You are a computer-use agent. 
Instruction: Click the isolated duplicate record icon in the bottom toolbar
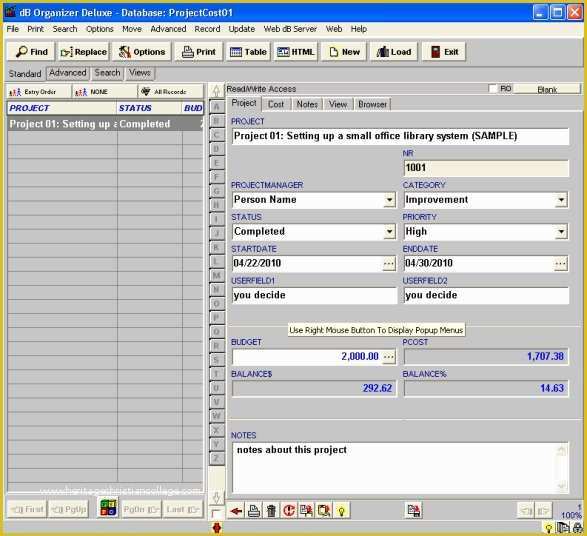(414, 511)
